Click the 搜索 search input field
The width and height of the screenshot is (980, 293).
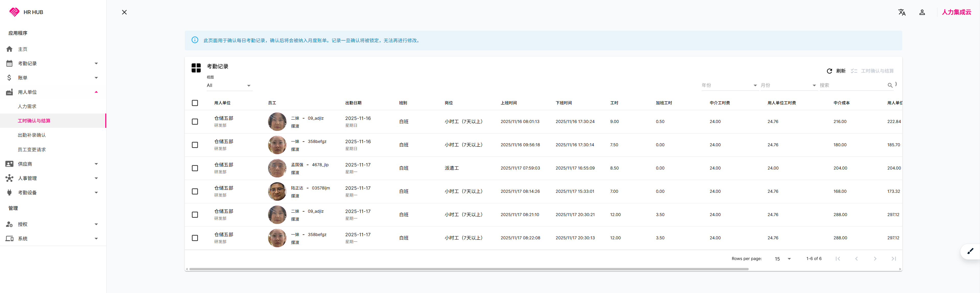[x=852, y=85]
